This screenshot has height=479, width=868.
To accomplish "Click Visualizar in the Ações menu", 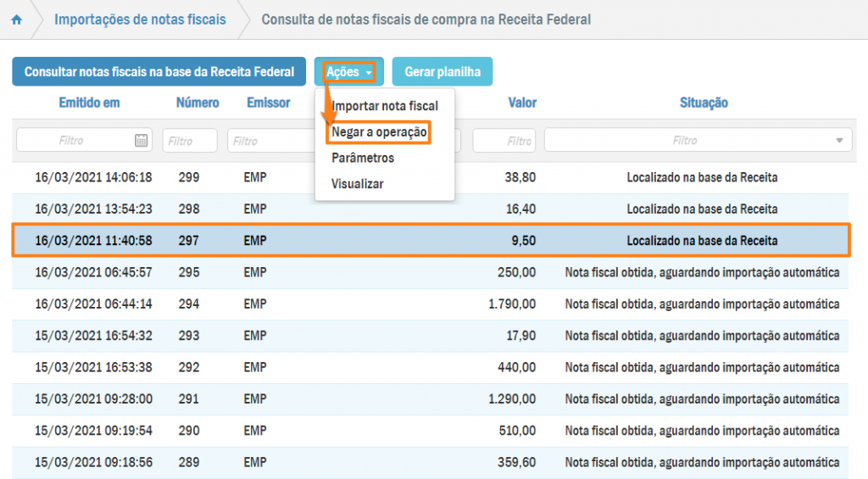I will (x=358, y=183).
